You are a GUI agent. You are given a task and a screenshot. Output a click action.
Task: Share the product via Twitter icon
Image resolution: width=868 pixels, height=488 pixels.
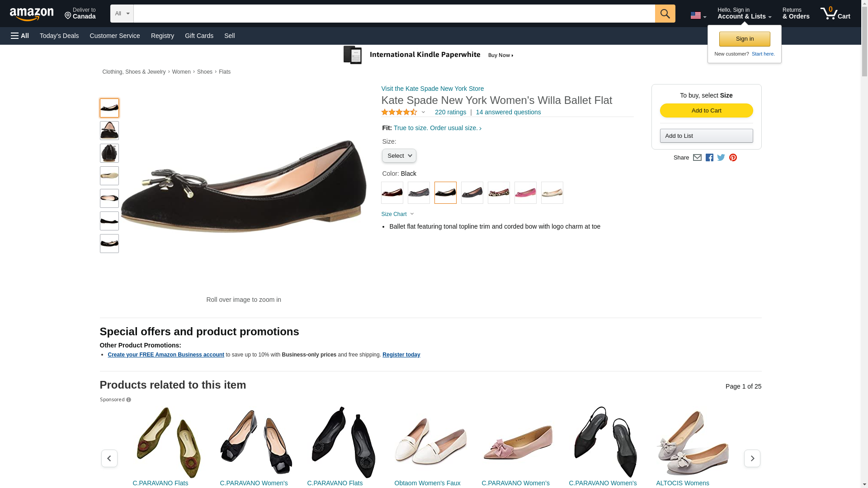(721, 158)
